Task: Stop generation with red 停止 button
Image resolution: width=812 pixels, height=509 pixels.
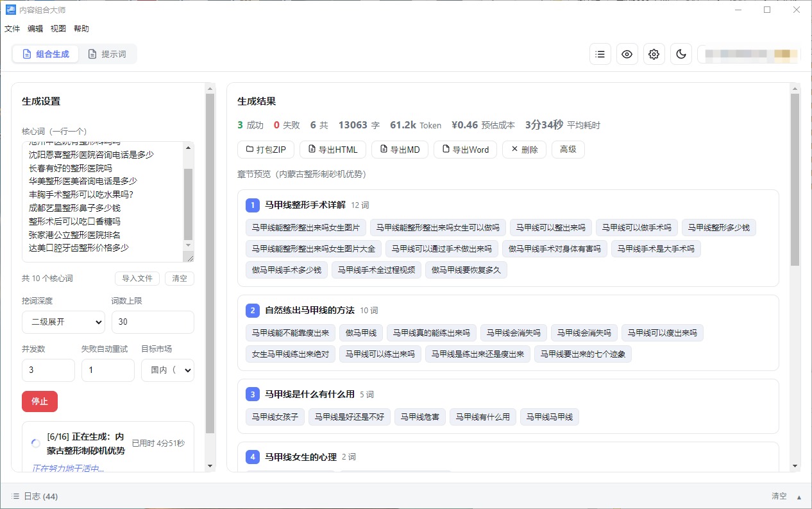Action: (x=40, y=401)
